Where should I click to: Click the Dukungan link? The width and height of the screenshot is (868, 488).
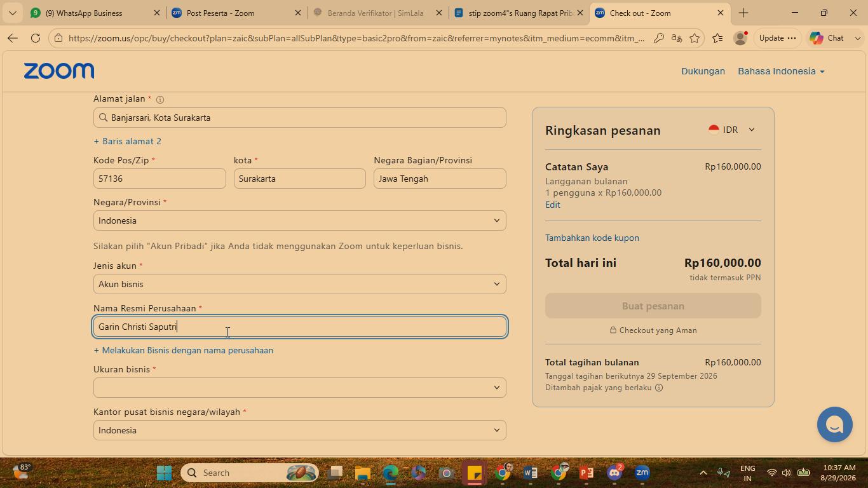(x=703, y=71)
